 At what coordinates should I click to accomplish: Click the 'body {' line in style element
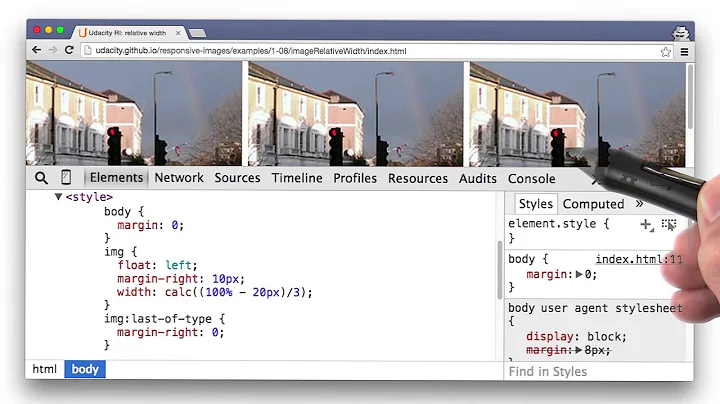[x=124, y=212]
